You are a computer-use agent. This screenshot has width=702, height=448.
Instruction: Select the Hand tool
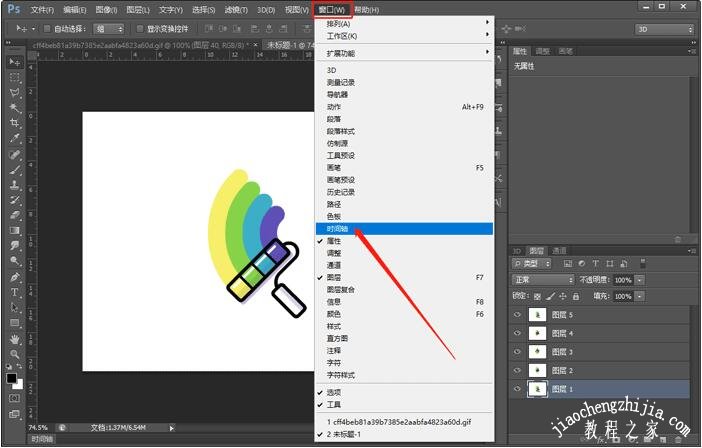tap(15, 338)
